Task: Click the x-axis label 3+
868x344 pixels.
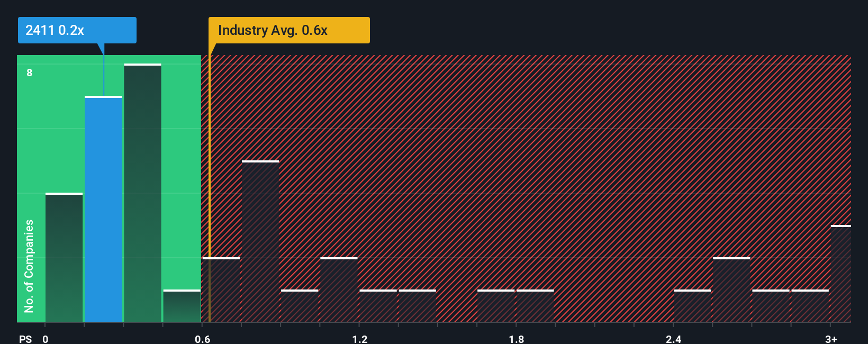Action: [831, 339]
